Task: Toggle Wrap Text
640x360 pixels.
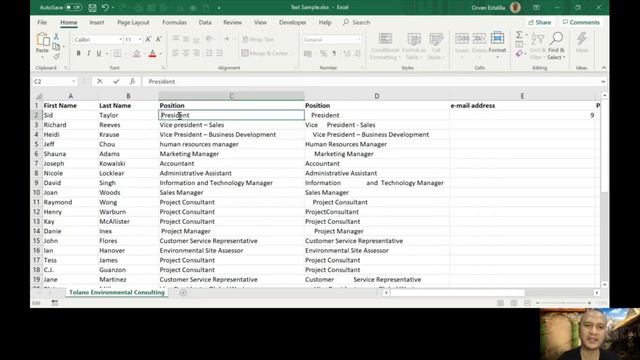Action: [x=258, y=40]
